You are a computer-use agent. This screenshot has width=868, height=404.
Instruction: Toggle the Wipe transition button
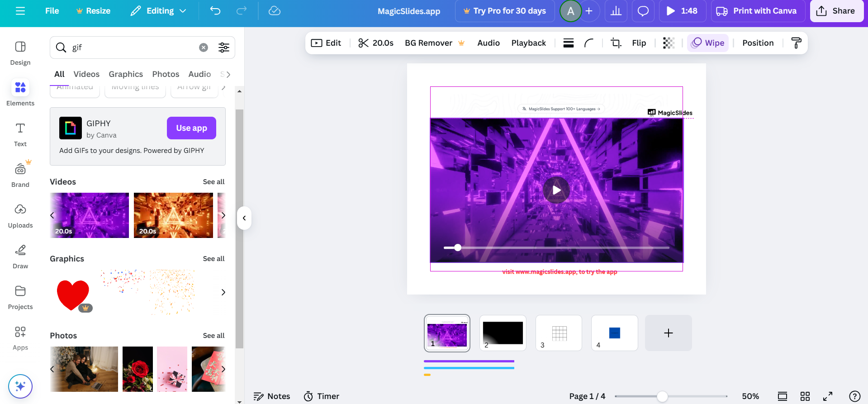click(x=708, y=43)
